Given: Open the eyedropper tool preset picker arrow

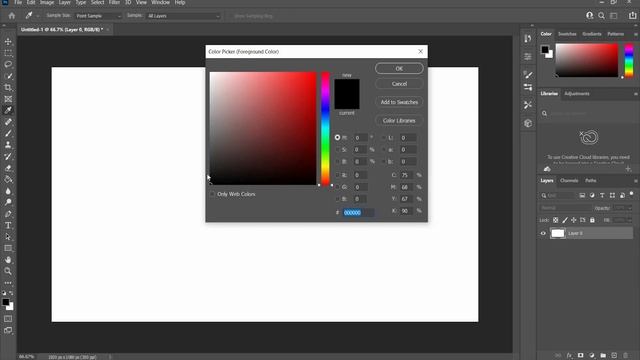Looking at the screenshot, I should tap(38, 16).
